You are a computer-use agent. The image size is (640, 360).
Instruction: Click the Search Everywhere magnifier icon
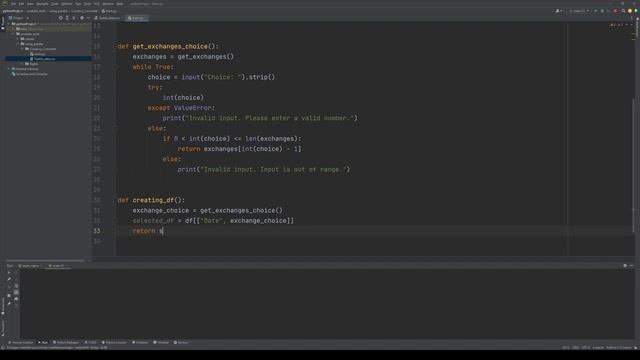[x=623, y=11]
